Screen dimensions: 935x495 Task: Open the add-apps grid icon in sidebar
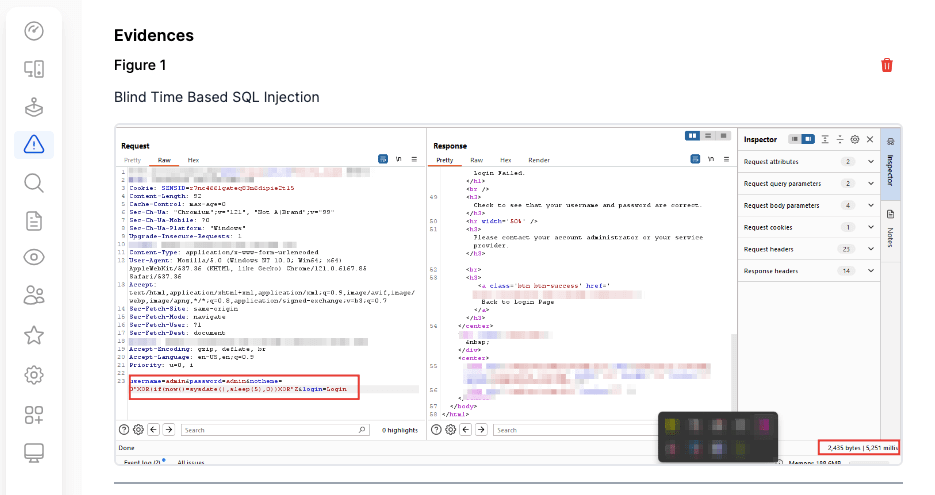(34, 415)
